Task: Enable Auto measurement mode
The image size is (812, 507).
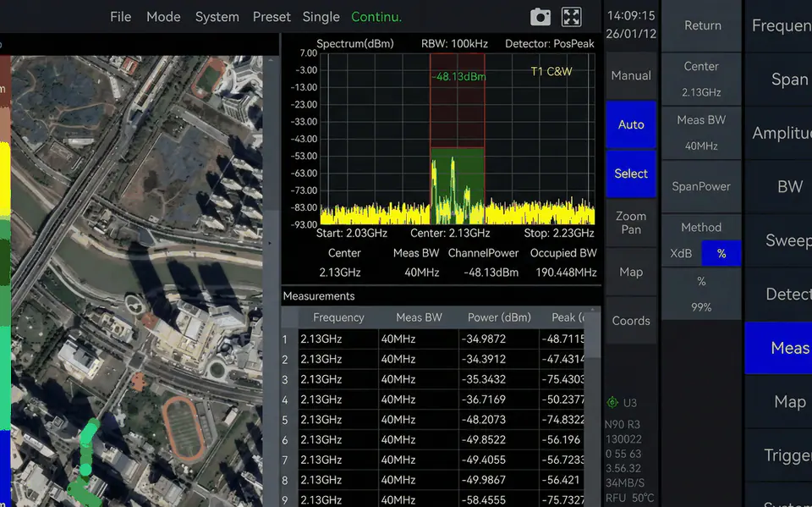Action: (x=631, y=124)
